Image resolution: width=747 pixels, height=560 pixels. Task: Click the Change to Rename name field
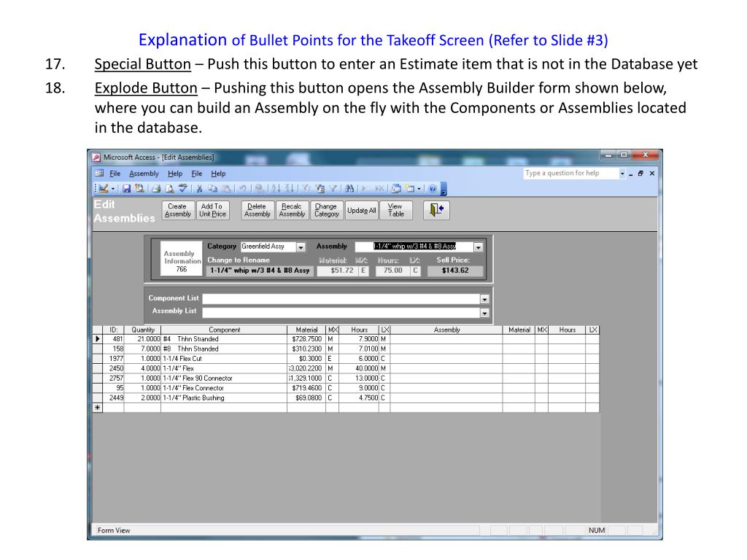pyautogui.click(x=260, y=271)
